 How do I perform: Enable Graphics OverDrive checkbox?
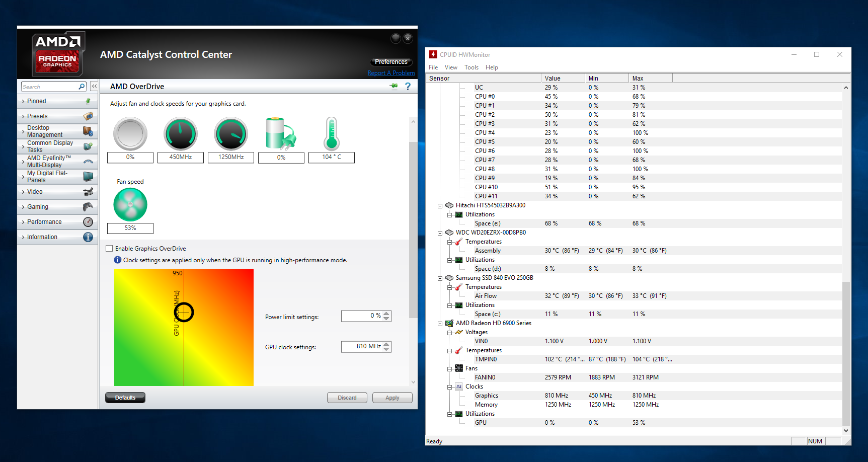point(109,249)
